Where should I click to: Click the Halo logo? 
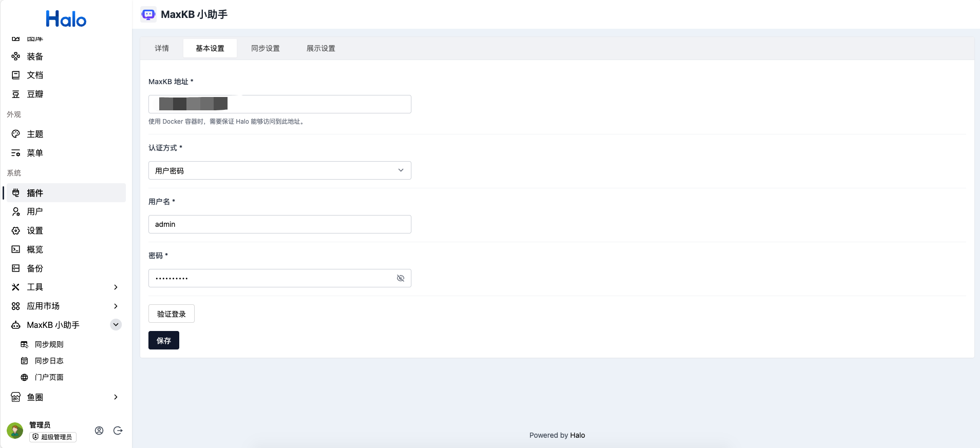(x=66, y=19)
